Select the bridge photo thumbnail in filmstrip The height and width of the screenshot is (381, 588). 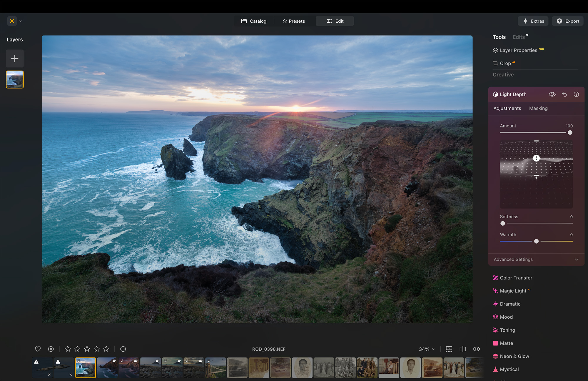click(216, 367)
